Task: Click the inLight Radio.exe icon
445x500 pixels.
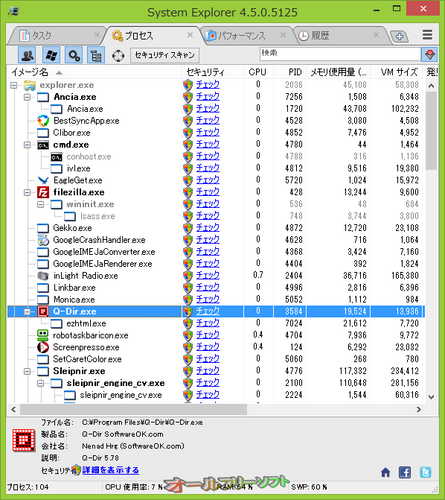Action: pos(43,276)
